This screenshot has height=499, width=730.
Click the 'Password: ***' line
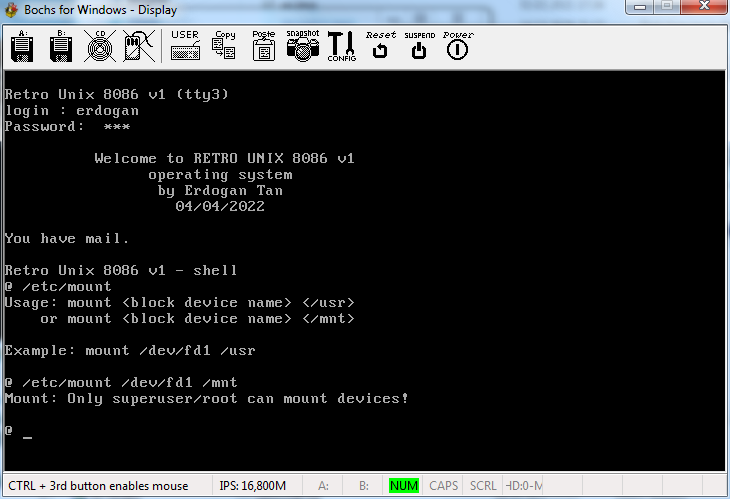coord(68,127)
